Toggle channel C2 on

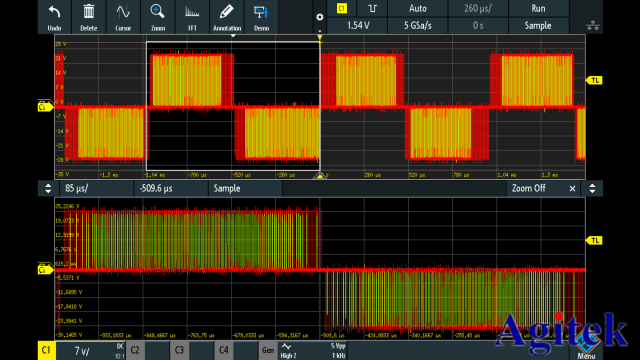135,350
